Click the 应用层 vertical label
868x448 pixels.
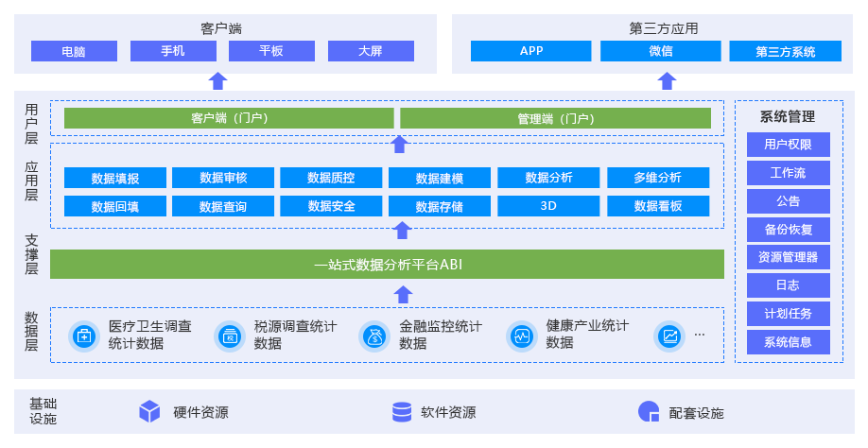point(31,181)
